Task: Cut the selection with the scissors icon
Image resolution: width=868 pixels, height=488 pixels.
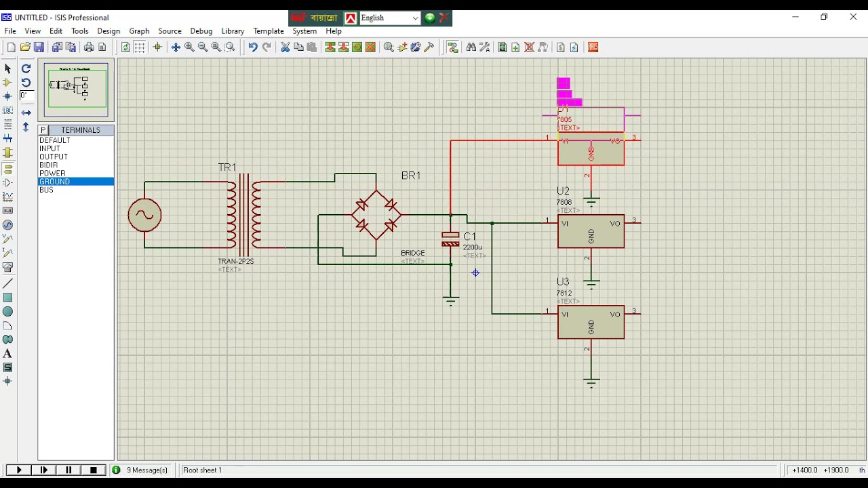Action: point(285,47)
